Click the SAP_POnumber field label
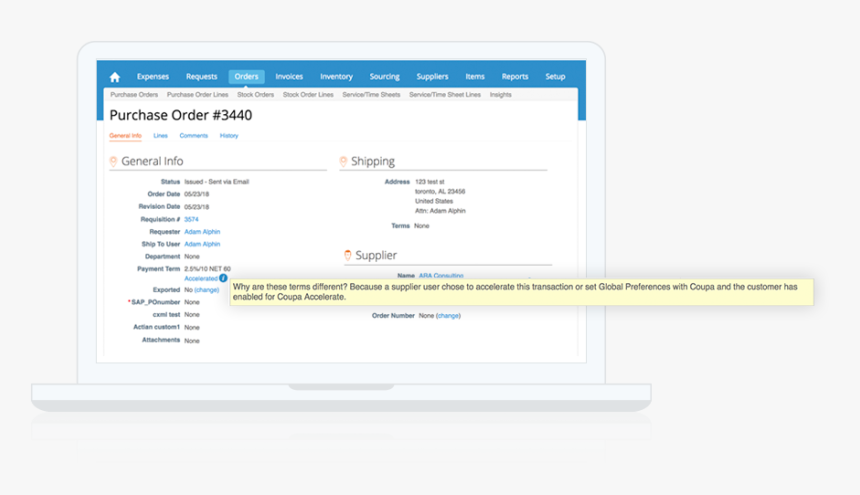 155,302
